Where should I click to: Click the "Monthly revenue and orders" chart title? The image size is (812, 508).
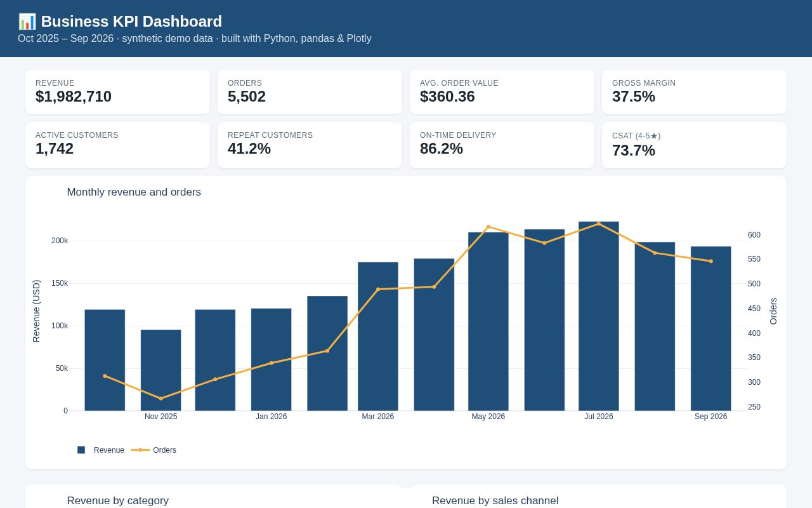click(134, 192)
